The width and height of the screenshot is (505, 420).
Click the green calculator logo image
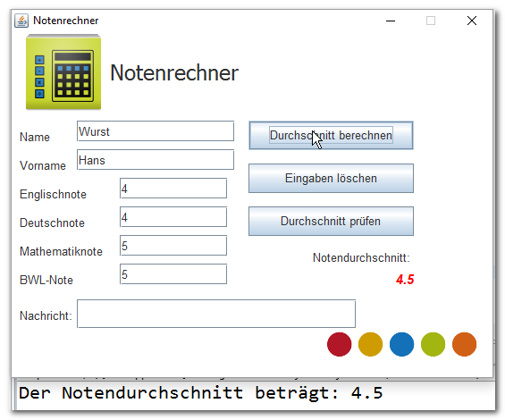pyautogui.click(x=63, y=71)
